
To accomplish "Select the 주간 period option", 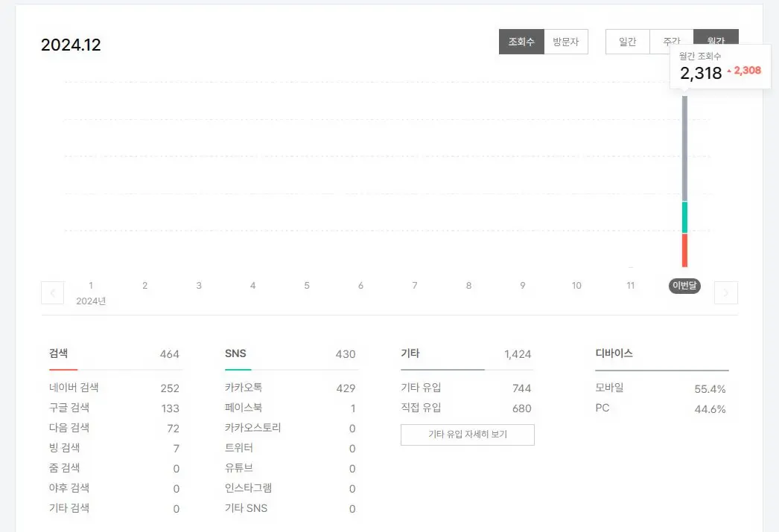I will (672, 42).
